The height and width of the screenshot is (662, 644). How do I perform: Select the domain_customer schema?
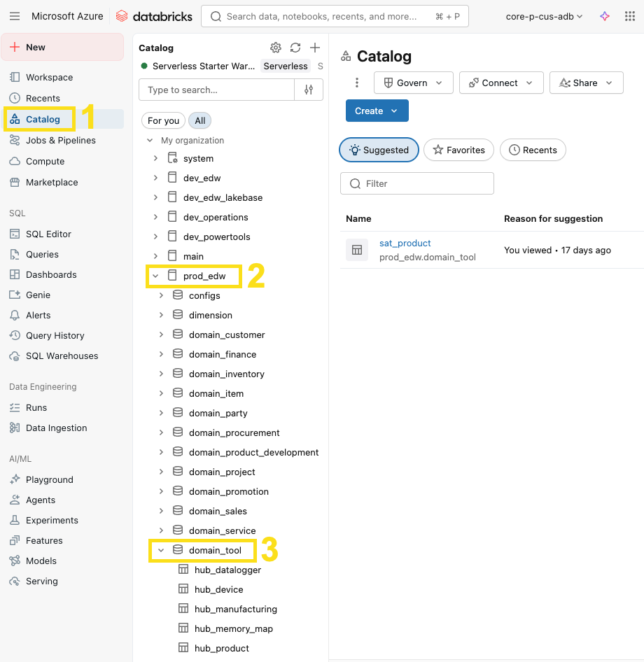(227, 334)
